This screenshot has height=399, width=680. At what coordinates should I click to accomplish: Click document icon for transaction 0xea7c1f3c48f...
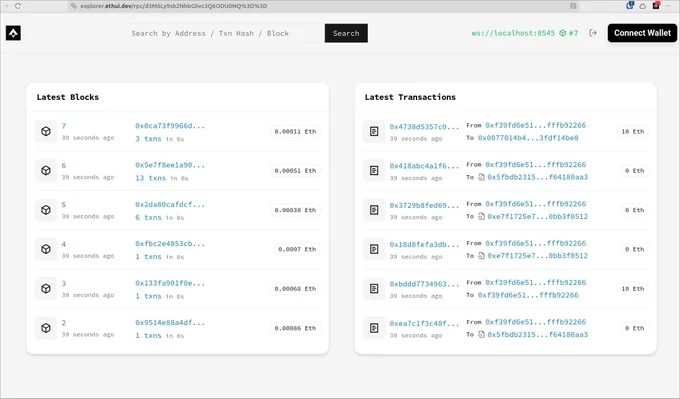[x=374, y=328]
